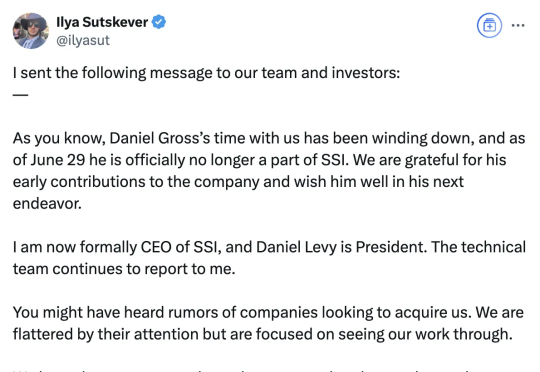
Task: Click the first line about team and investors
Action: 207,73
